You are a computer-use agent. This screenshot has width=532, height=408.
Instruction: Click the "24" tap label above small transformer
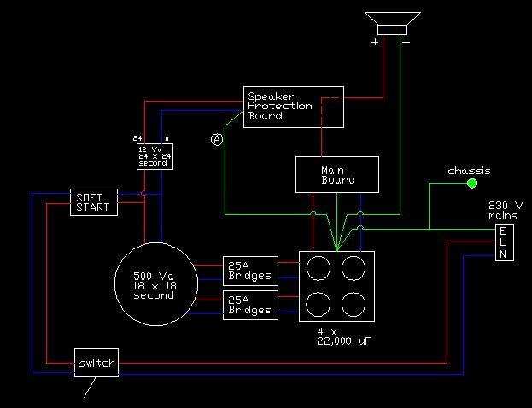(137, 138)
